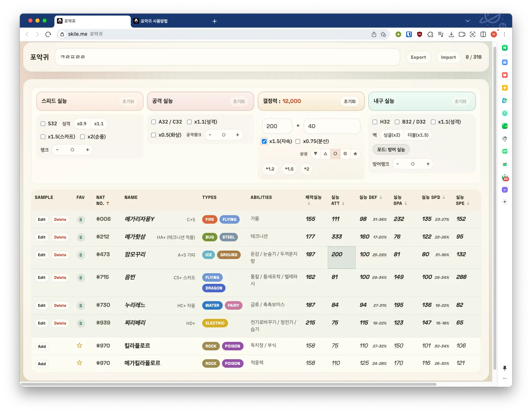Switch to the 포악귀 browser tab

coord(93,21)
